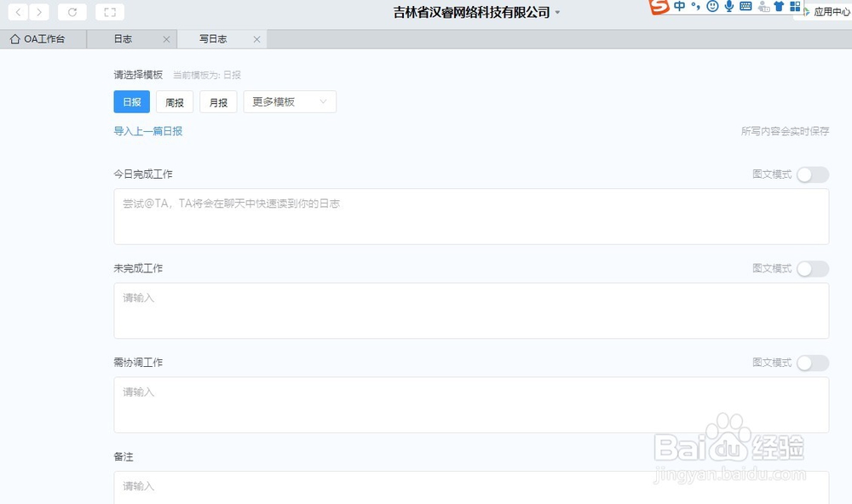Image resolution: width=852 pixels, height=504 pixels.
Task: Focus the 备注 text area
Action: 471,488
